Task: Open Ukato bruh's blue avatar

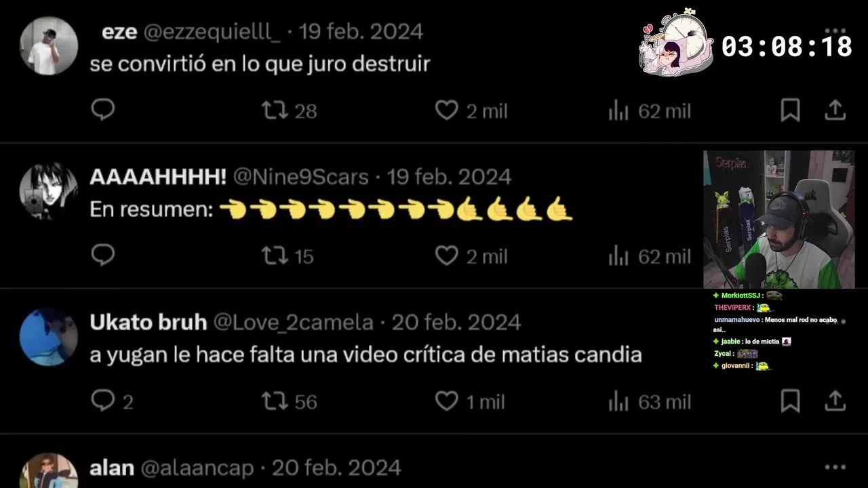Action: (x=48, y=337)
